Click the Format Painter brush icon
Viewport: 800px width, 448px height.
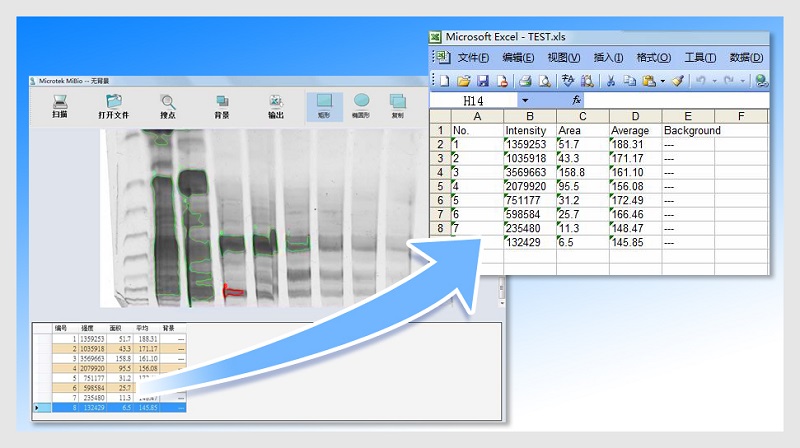tap(677, 80)
